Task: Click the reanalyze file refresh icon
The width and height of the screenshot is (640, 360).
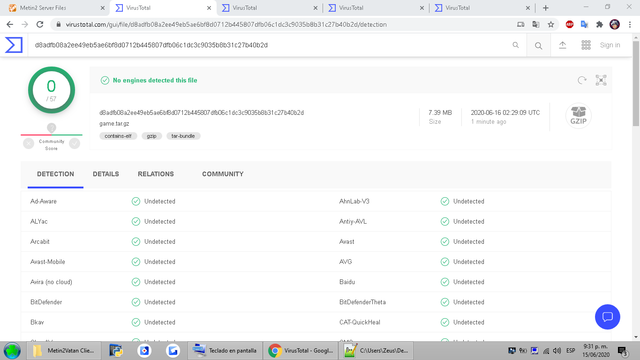Action: 582,80
